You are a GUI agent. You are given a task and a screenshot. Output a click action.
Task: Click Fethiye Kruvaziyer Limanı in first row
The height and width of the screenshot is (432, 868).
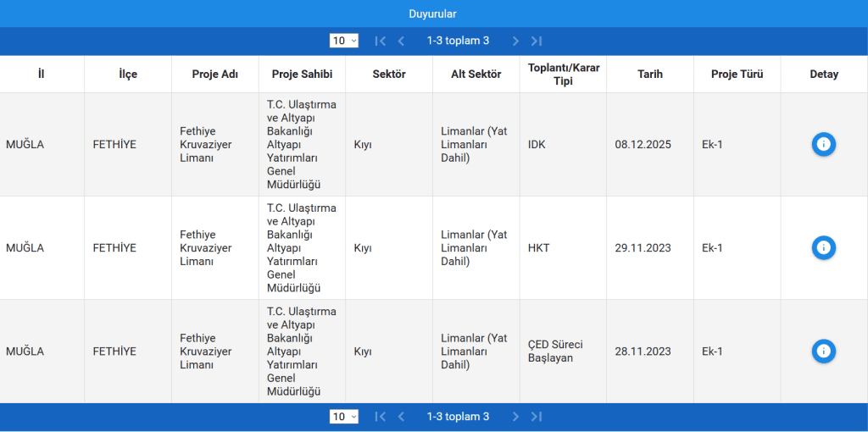click(x=205, y=144)
